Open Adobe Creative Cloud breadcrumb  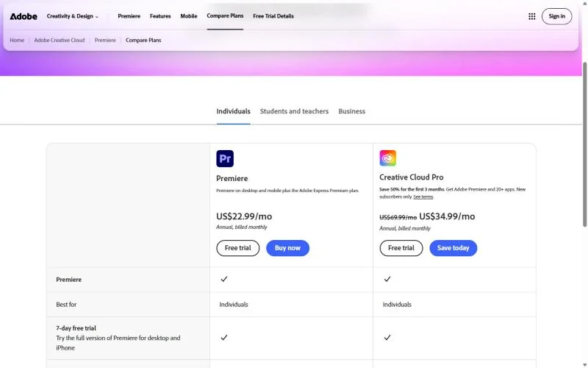tap(60, 40)
